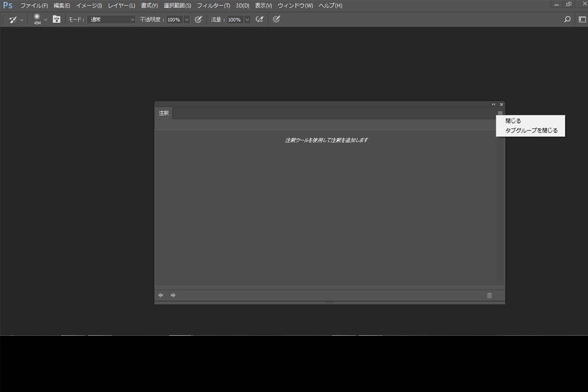Open the レイヤー(L) menu
Screen dimensions: 588x392
click(x=121, y=6)
